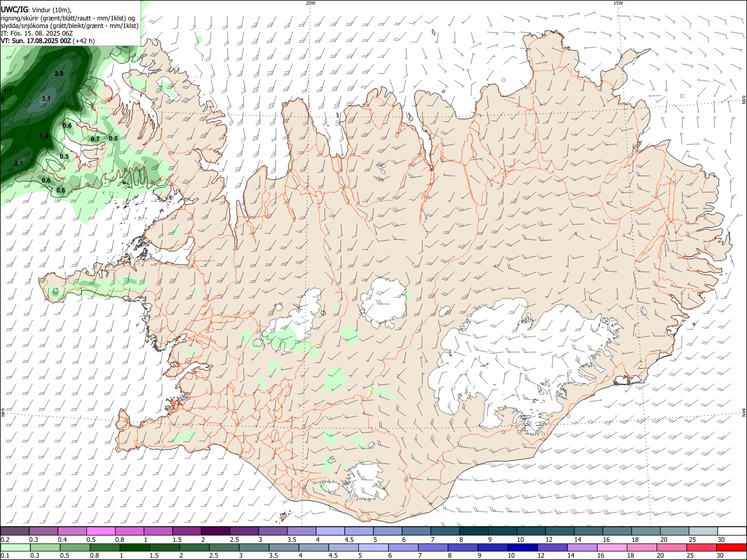The width and height of the screenshot is (747, 560).
Task: Click the 'slydda/snjókoma' legend description line
Action: point(69,26)
